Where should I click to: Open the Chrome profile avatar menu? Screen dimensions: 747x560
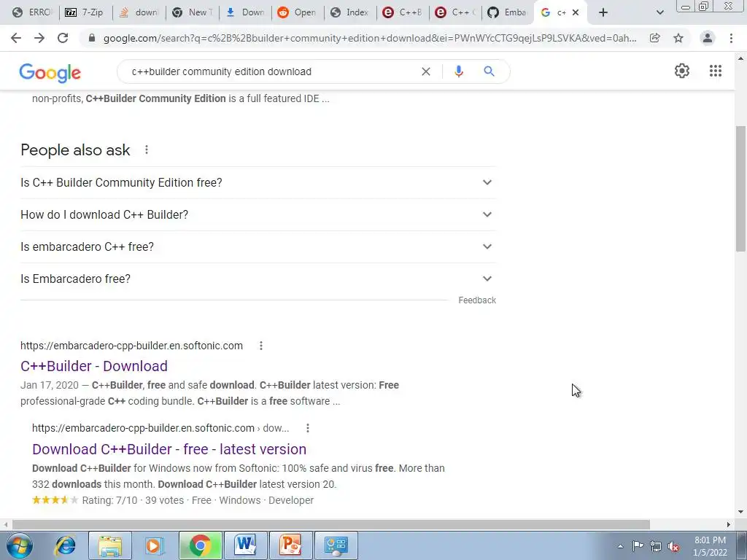click(x=708, y=38)
